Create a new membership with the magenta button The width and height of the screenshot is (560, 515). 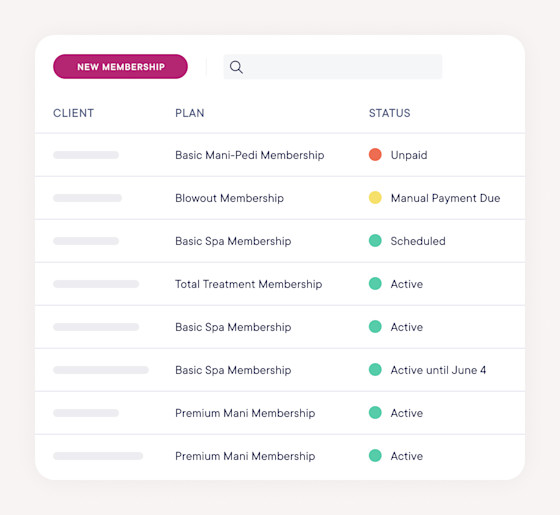120,67
